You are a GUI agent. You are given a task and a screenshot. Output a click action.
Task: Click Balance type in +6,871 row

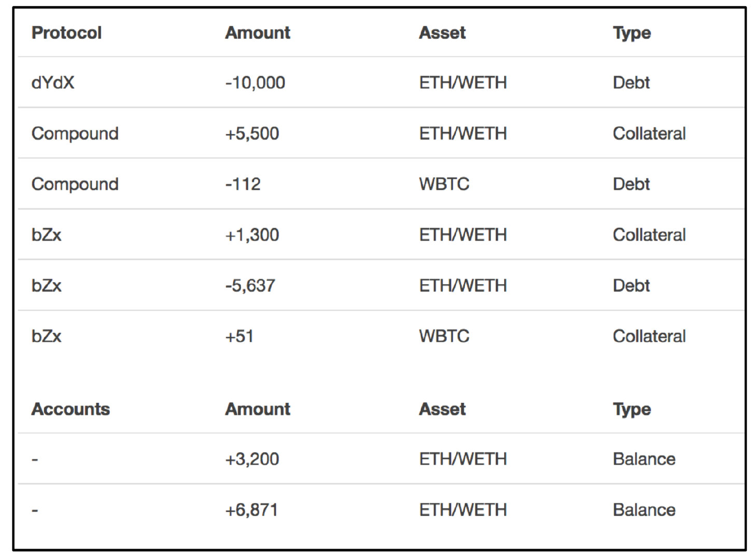point(644,510)
